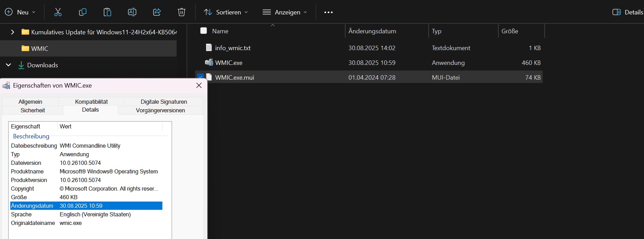Click the Delete trash icon
Viewport: 644px width, 239px height.
pyautogui.click(x=182, y=12)
